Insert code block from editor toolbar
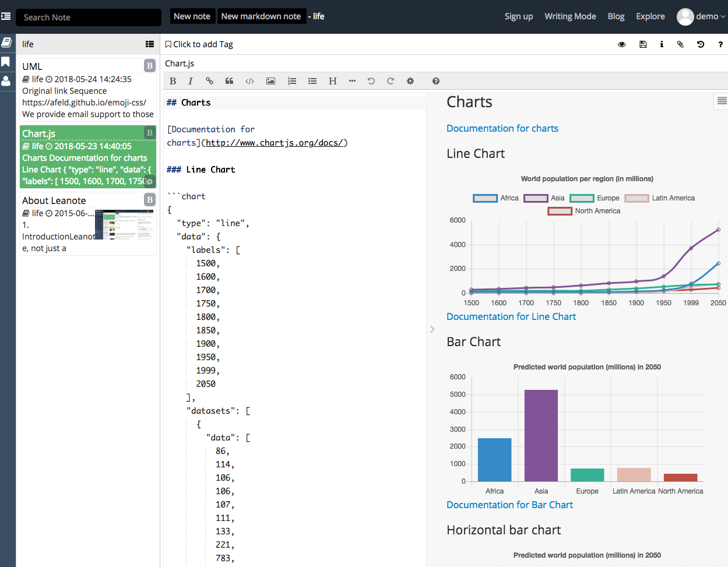The image size is (728, 567). pyautogui.click(x=249, y=81)
